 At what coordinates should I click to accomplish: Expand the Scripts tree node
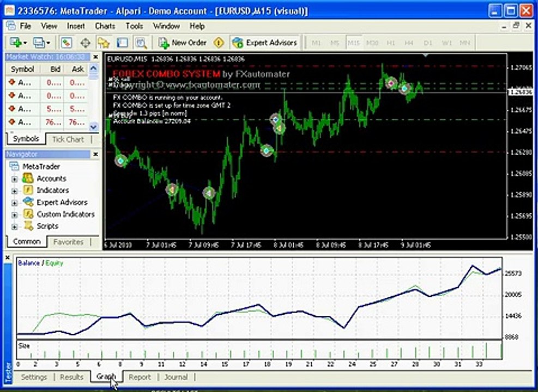point(14,227)
